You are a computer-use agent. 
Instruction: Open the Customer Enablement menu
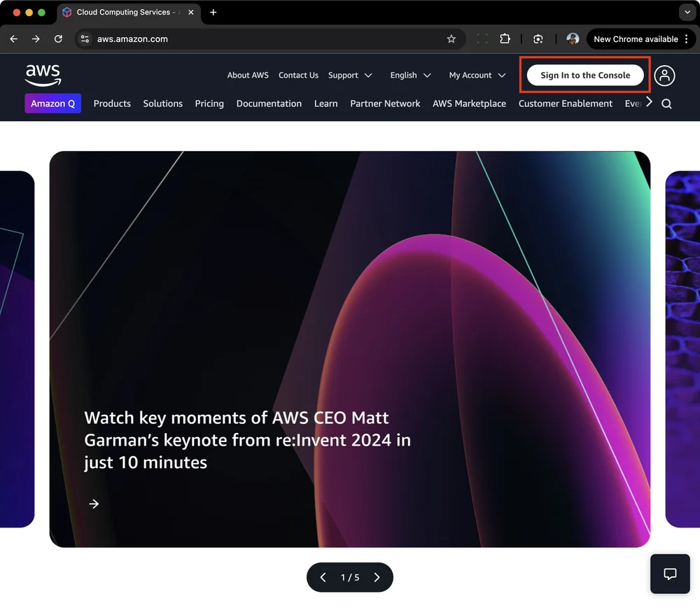tap(565, 104)
